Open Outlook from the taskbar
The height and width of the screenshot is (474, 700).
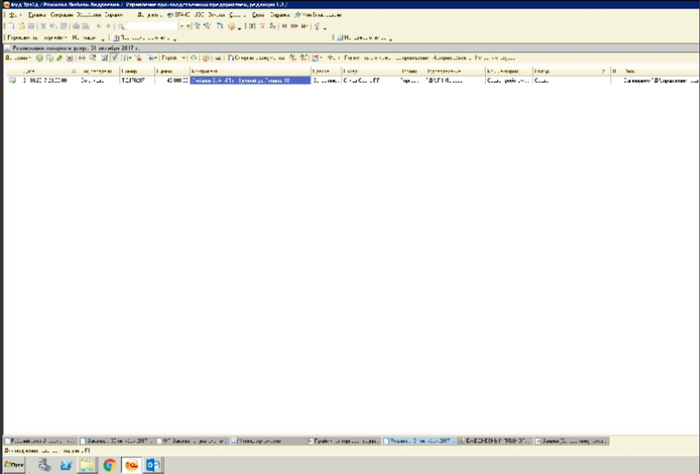point(154,465)
